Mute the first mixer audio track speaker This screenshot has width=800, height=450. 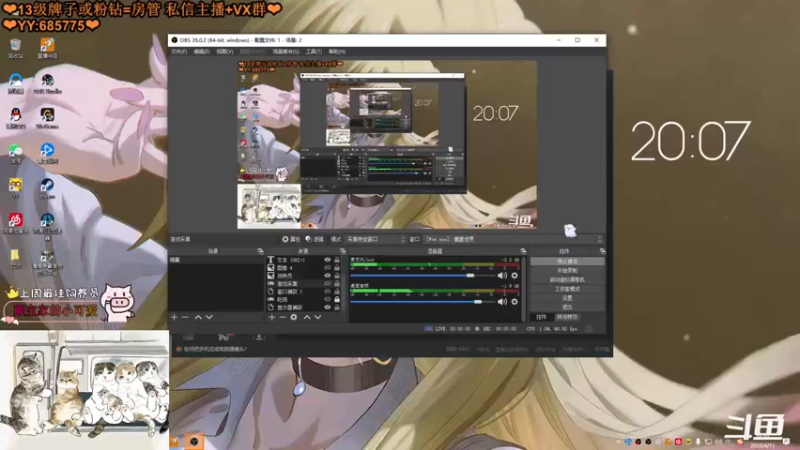(502, 276)
